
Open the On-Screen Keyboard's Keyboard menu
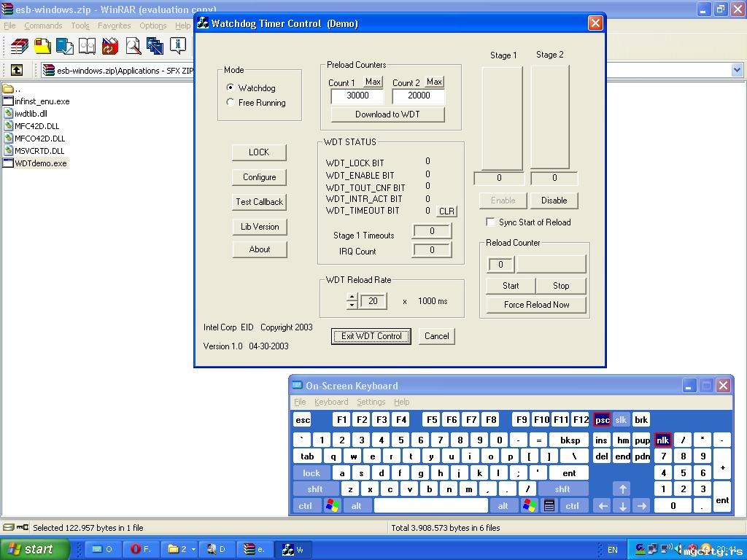click(x=331, y=402)
